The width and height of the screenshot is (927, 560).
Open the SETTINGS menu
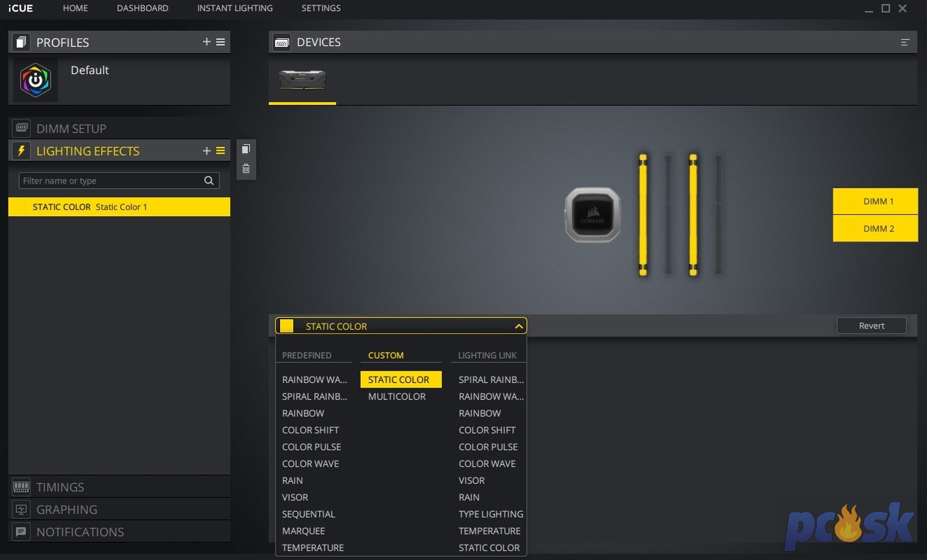pos(321,8)
